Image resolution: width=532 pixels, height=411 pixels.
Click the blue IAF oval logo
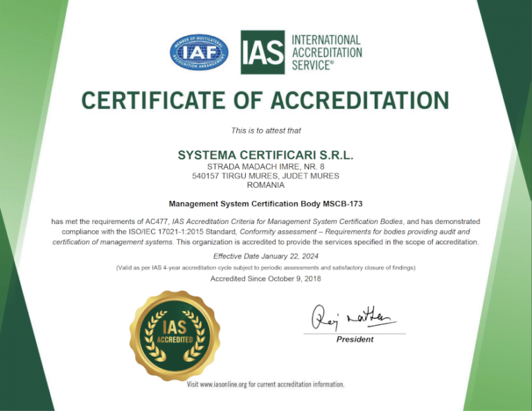click(199, 52)
